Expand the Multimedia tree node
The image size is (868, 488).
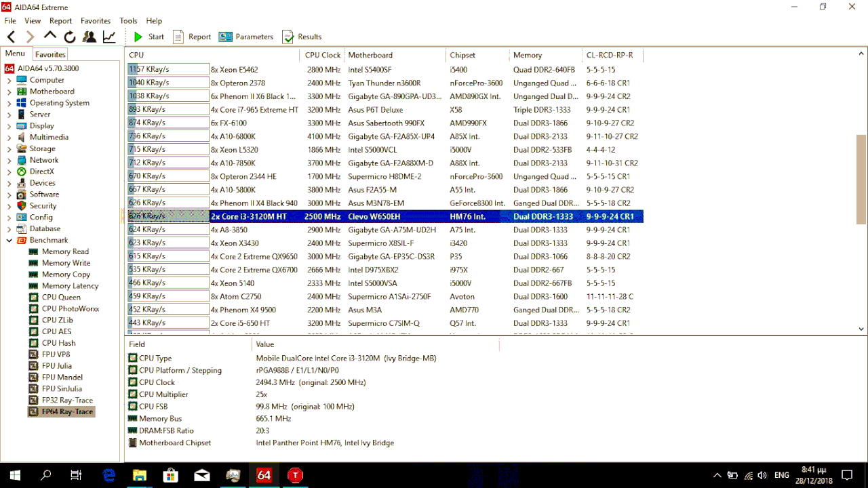pyautogui.click(x=9, y=137)
